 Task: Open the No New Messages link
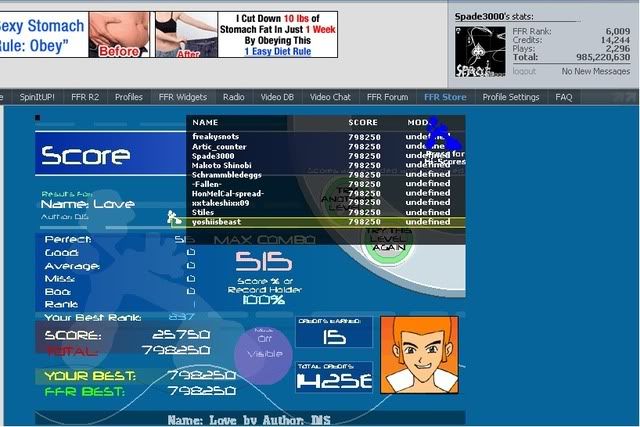[x=594, y=71]
